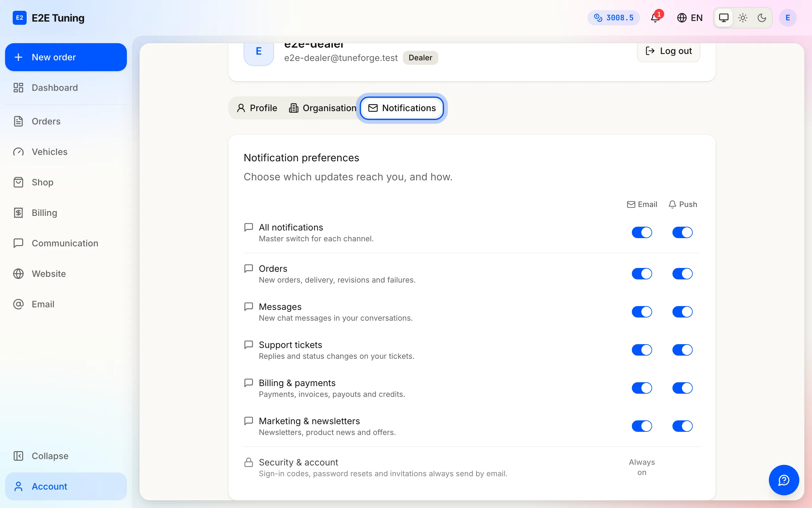Switch to dark theme moon icon
This screenshot has width=812, height=508.
tap(762, 17)
